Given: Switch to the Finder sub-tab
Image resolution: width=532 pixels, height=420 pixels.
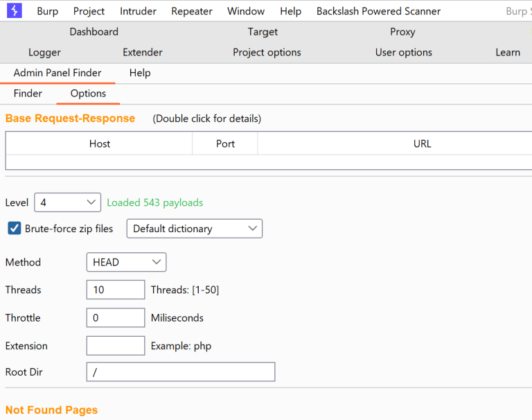Looking at the screenshot, I should point(28,94).
